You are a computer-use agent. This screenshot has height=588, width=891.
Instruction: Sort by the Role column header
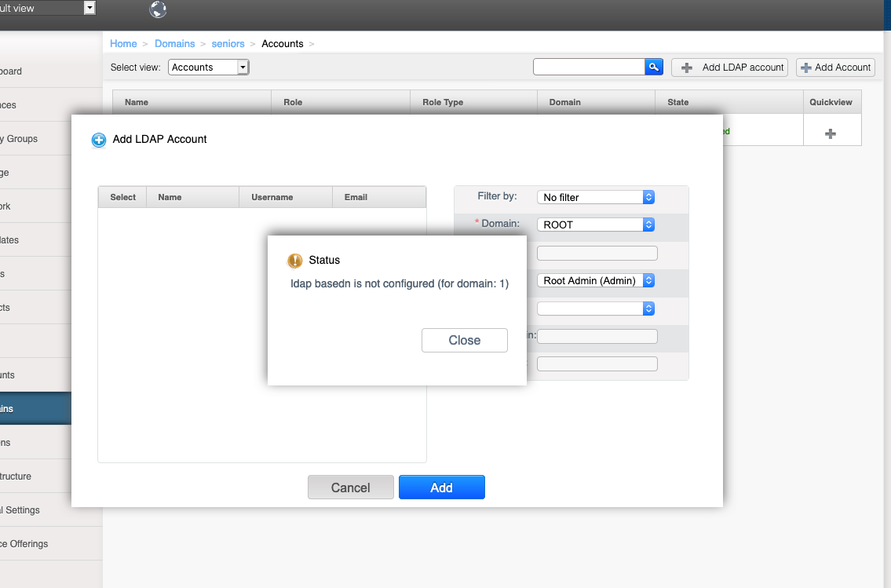[341, 102]
